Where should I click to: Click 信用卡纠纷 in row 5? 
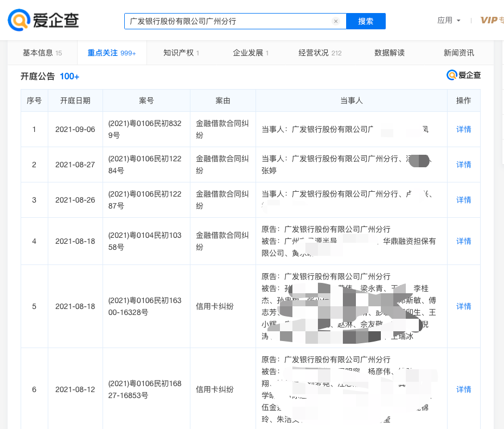click(215, 306)
